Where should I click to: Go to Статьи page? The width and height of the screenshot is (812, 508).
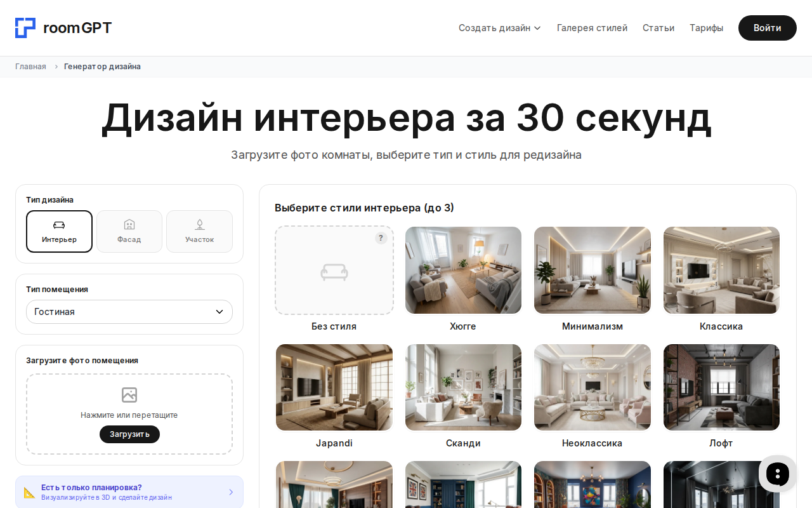click(658, 28)
